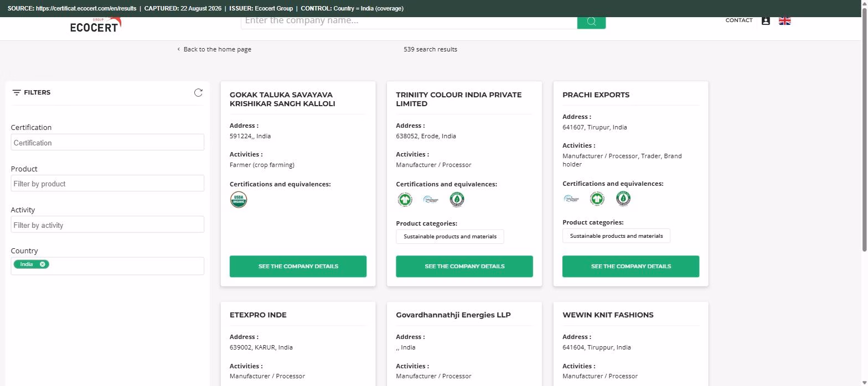Click the WEWIN KNIT FASHIONS title
This screenshot has width=868, height=386.
(608, 315)
